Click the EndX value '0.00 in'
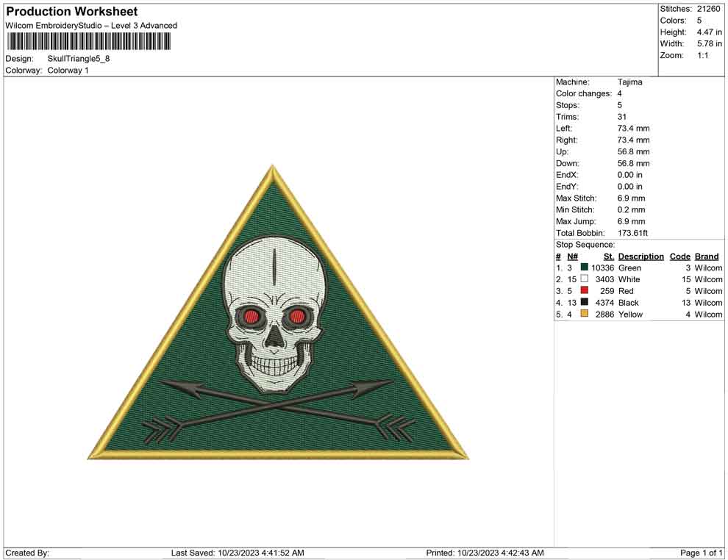728x560 pixels. tap(630, 175)
